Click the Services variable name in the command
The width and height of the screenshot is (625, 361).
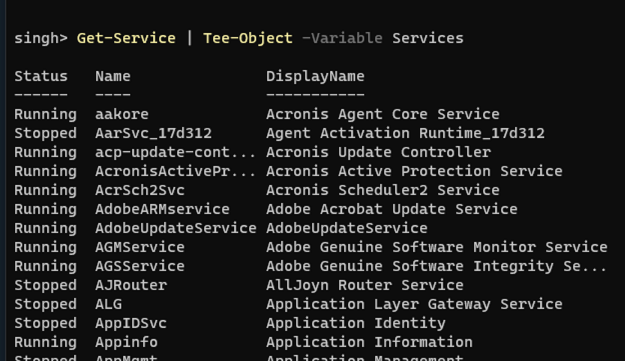tap(428, 38)
